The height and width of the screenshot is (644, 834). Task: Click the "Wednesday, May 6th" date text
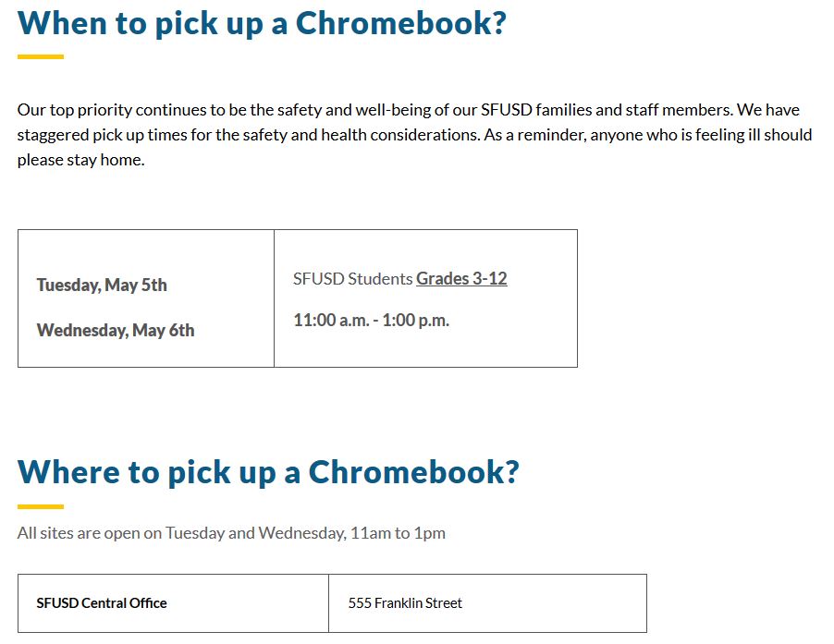pos(116,330)
